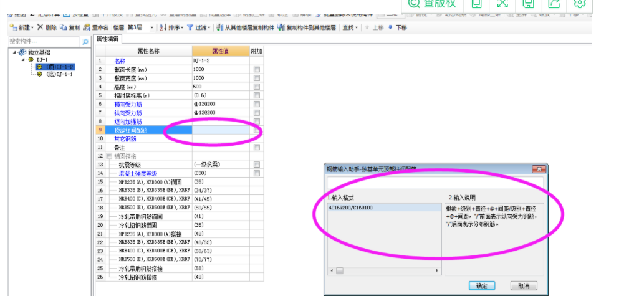Click the format list's horizontal scrollbar thumb
Screen dimensions: 644x296
(x=340, y=271)
